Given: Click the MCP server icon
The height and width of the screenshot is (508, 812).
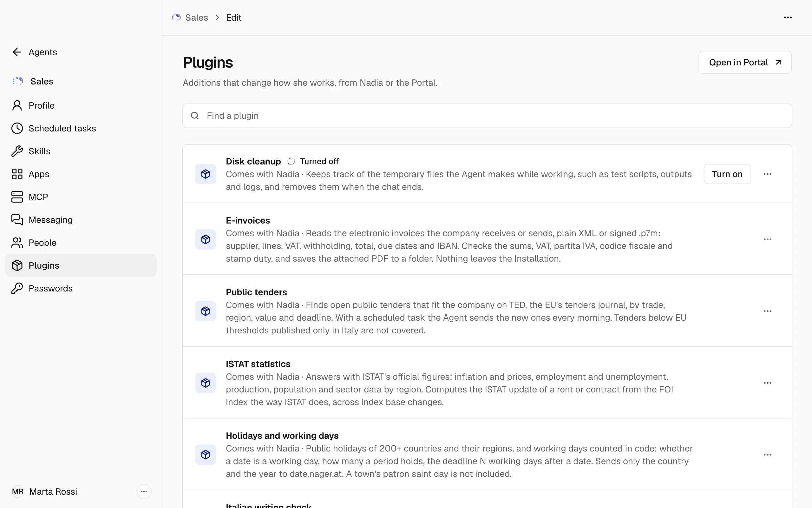Looking at the screenshot, I should pos(17,197).
